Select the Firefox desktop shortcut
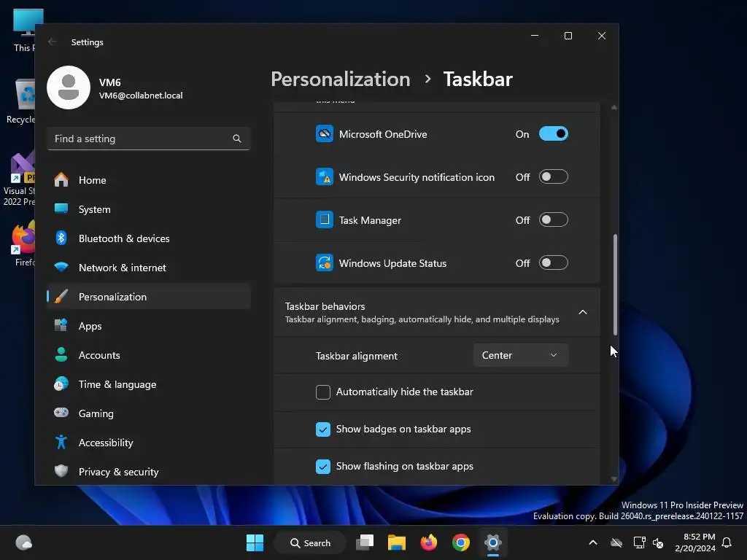Image resolution: width=747 pixels, height=560 pixels. (24, 244)
